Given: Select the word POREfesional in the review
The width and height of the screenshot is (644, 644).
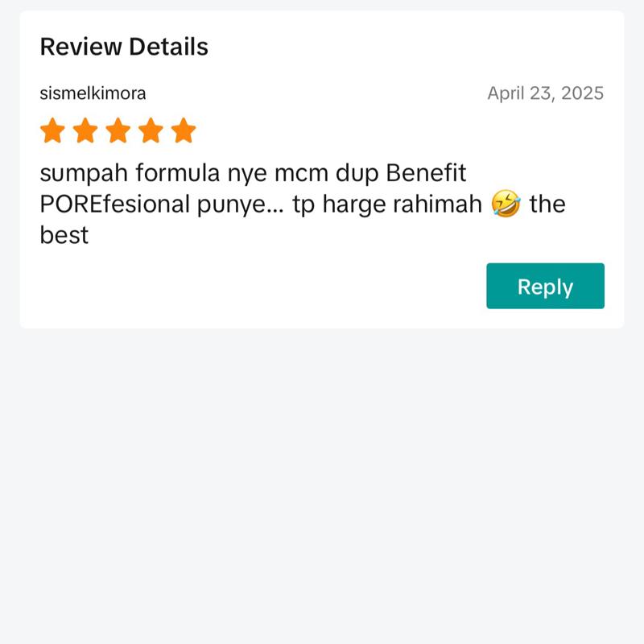Looking at the screenshot, I should [x=114, y=204].
